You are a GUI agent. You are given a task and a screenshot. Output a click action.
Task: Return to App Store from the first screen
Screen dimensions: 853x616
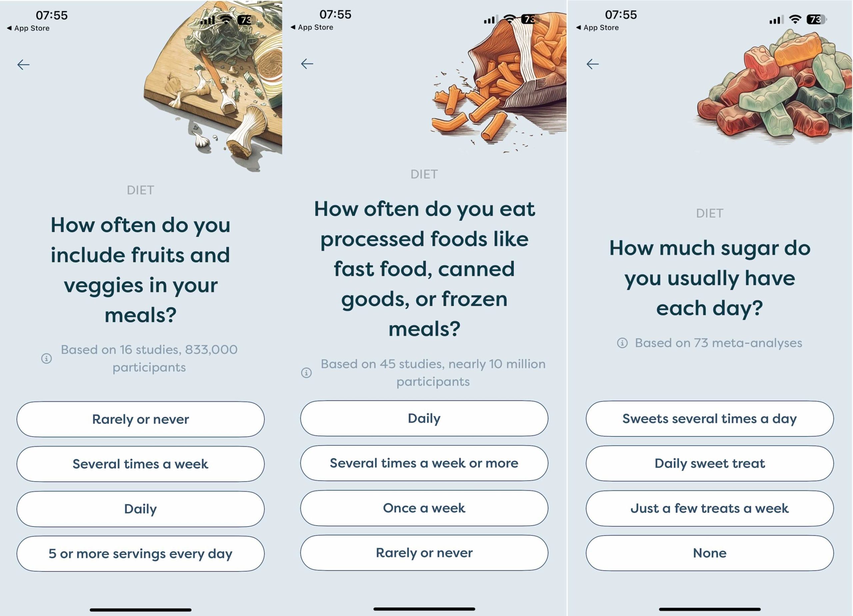click(x=28, y=28)
